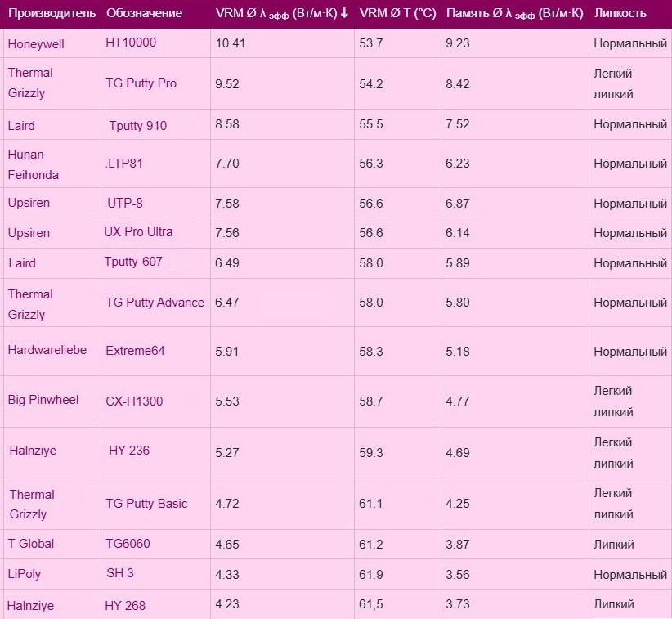
Task: Click the Обозначение column header
Action: pyautogui.click(x=145, y=13)
